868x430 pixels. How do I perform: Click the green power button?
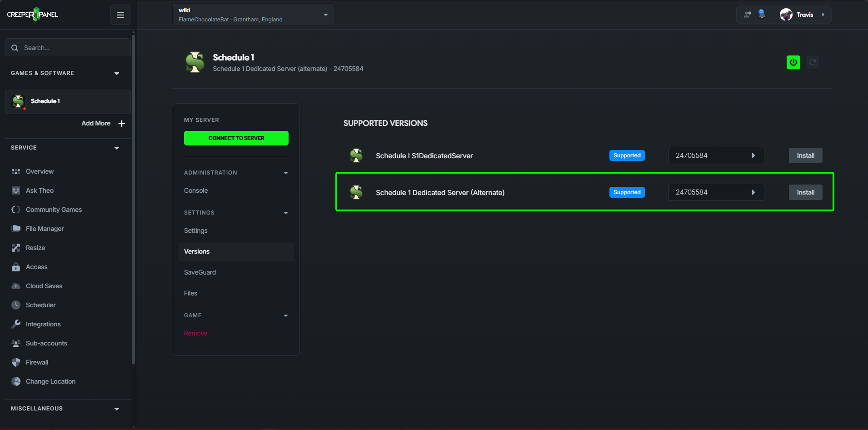(x=793, y=62)
